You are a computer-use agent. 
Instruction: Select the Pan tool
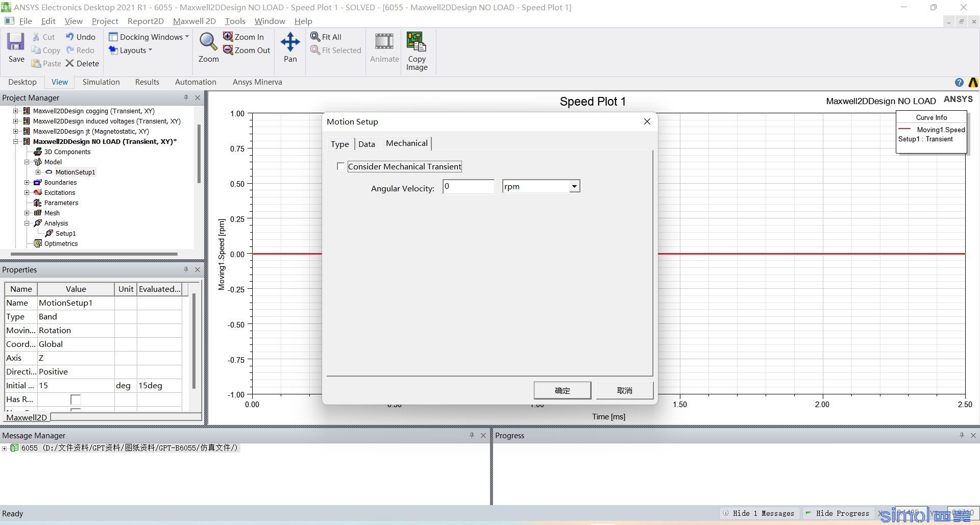point(290,47)
